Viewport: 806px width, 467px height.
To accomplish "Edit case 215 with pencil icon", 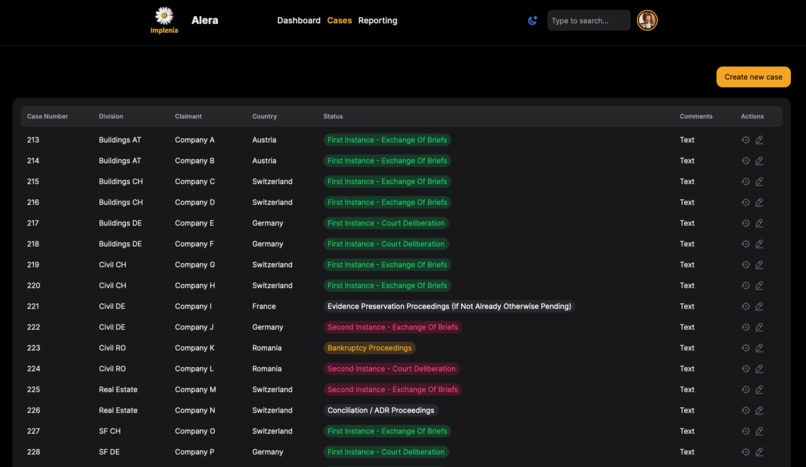I will (759, 181).
